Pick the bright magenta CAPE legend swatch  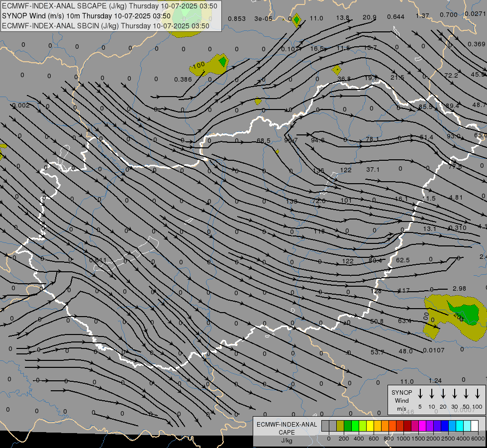click(x=422, y=426)
